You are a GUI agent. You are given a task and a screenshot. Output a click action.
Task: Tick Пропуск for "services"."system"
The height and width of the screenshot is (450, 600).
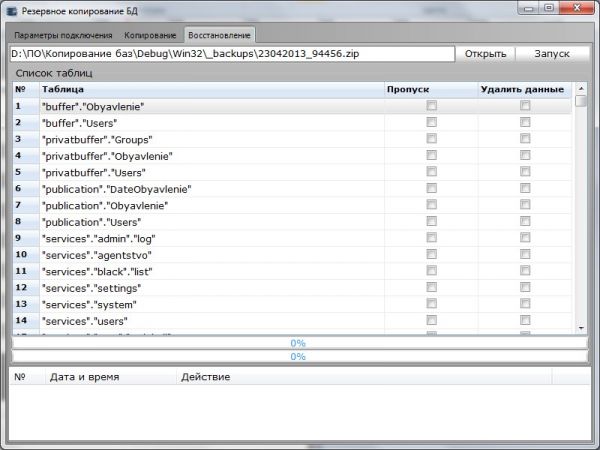(431, 303)
